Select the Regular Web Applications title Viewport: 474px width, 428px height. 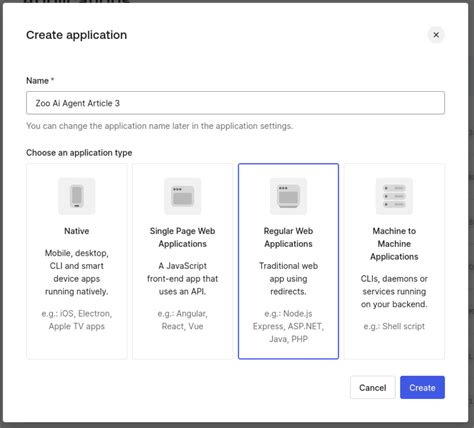288,237
